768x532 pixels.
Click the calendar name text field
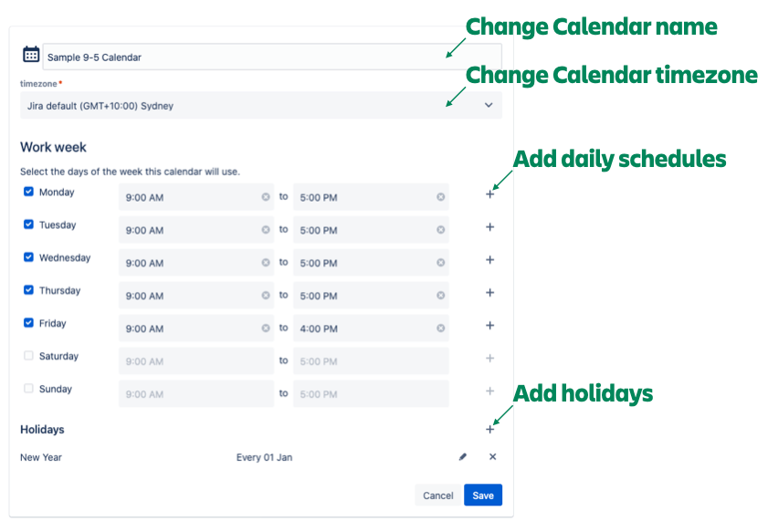point(271,57)
